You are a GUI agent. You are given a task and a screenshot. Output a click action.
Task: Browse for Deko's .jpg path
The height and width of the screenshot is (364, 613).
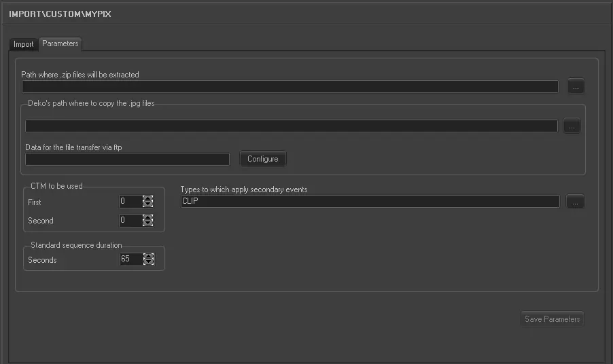(x=572, y=126)
